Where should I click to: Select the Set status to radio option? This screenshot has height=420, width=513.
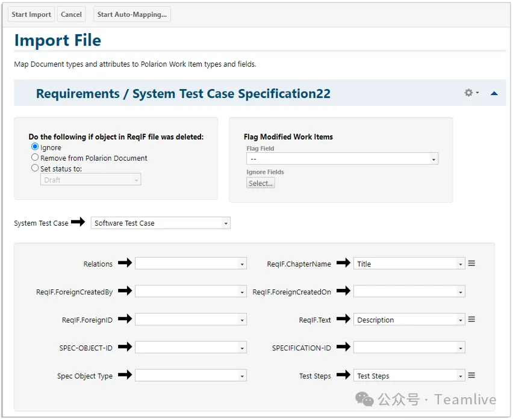coord(35,168)
